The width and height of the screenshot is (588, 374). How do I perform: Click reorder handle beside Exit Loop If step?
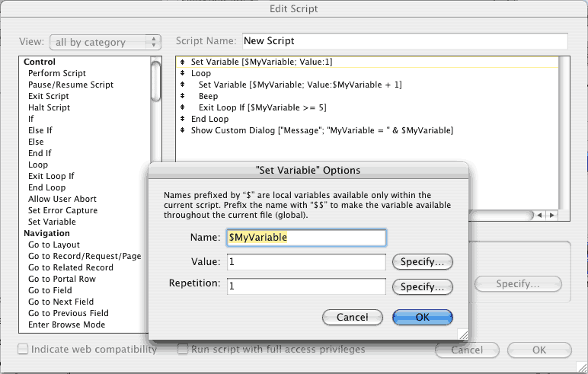coord(182,107)
